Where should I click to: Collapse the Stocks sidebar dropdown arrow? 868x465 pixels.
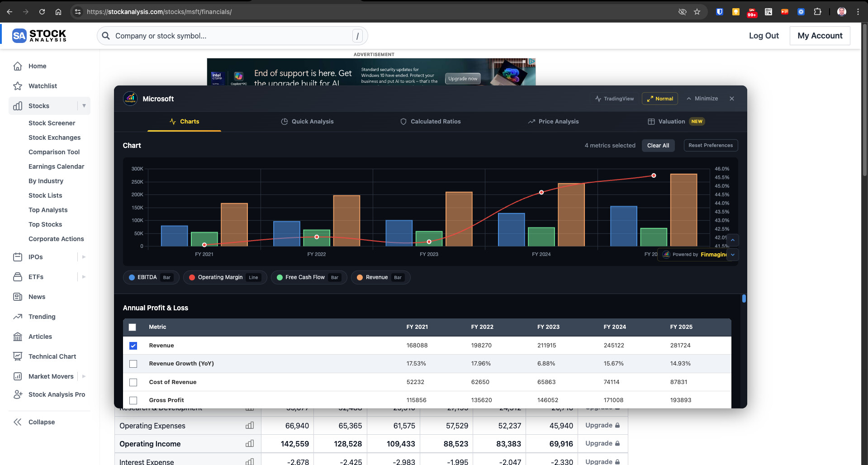pos(84,106)
